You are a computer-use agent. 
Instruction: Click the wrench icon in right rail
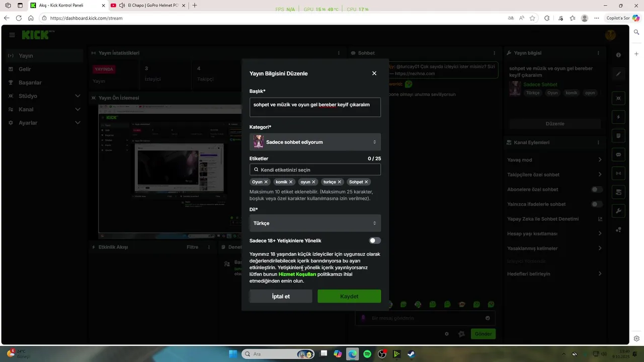(x=618, y=211)
